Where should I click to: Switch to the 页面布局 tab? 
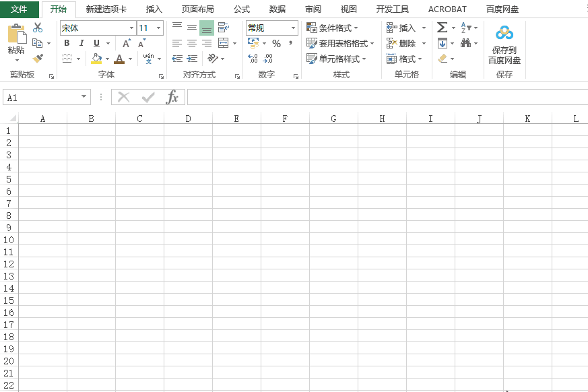pos(197,9)
